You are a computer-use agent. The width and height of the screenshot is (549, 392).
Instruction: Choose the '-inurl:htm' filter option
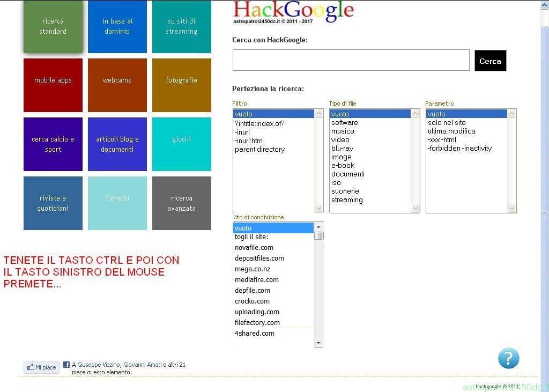(x=273, y=140)
